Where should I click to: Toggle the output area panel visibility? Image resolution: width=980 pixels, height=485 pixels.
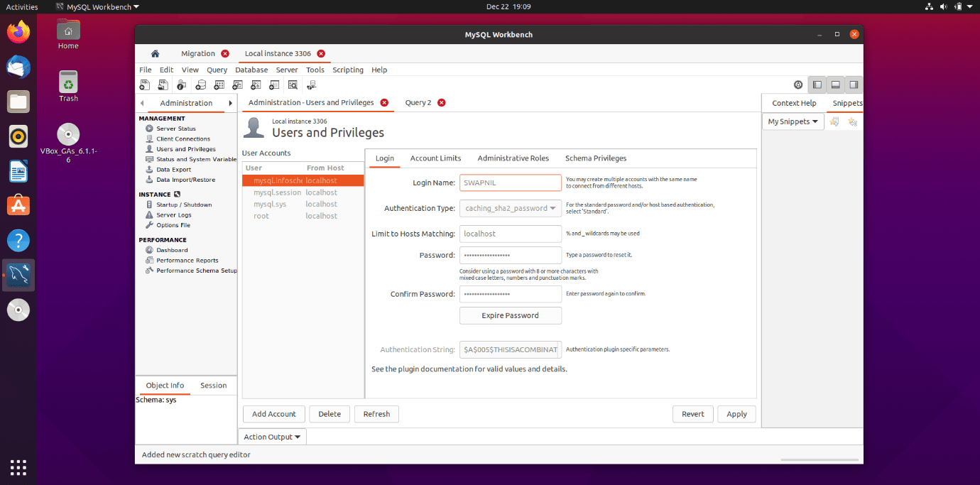pos(834,85)
